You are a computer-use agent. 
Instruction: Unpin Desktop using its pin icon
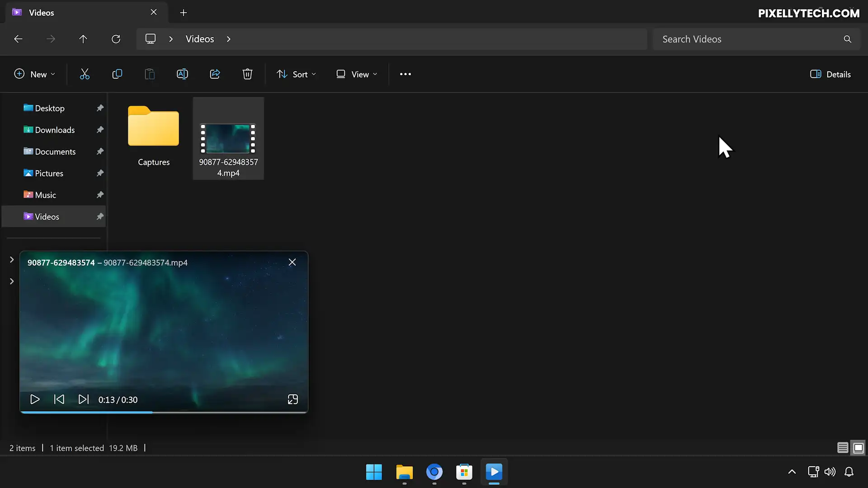100,108
